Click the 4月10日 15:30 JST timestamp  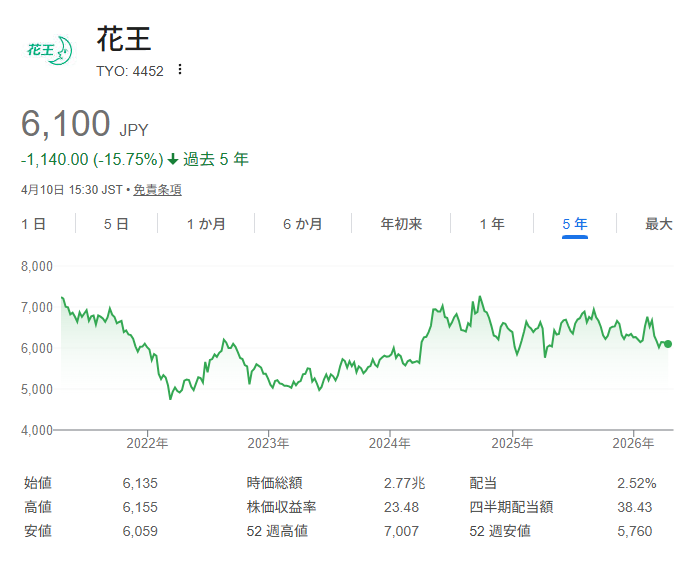point(72,190)
